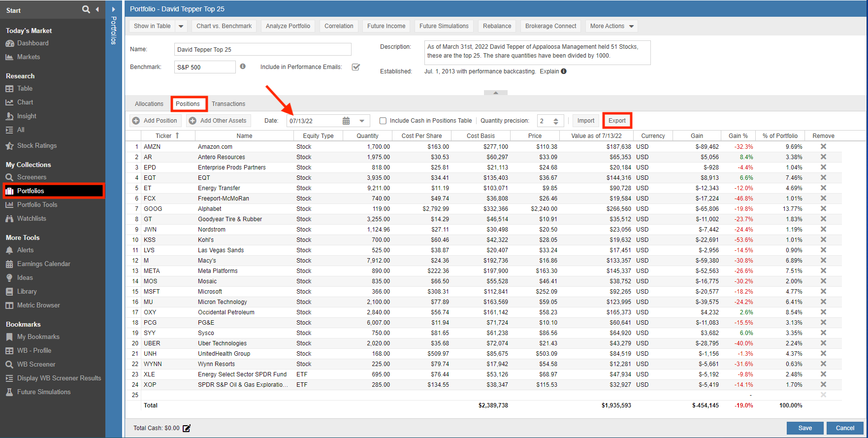
Task: Select the Positions tab
Action: click(188, 104)
